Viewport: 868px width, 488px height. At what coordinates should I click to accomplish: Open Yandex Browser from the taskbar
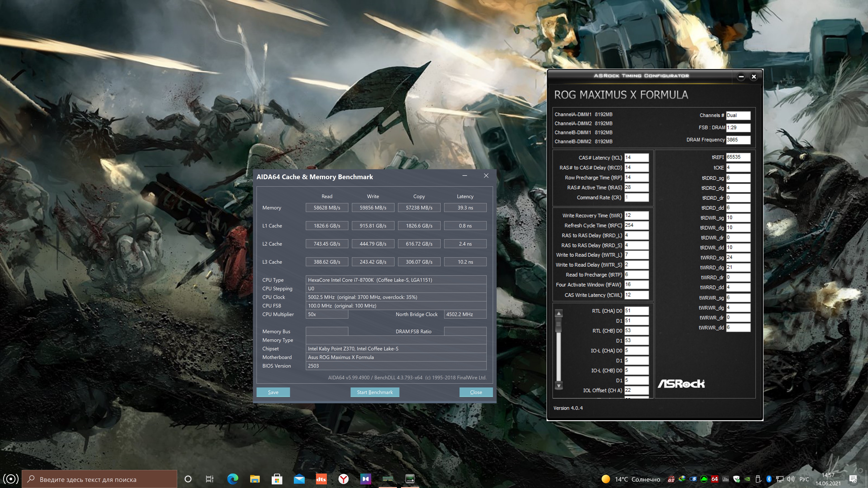point(343,479)
